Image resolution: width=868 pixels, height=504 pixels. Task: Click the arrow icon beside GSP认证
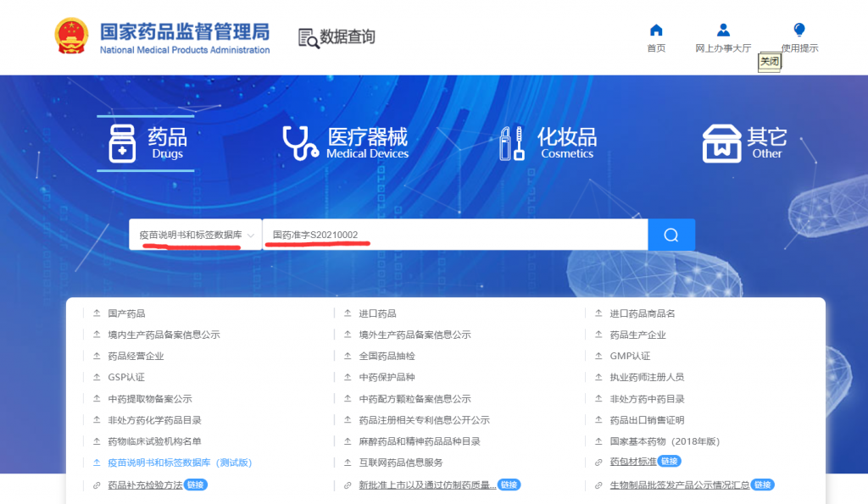pos(97,377)
